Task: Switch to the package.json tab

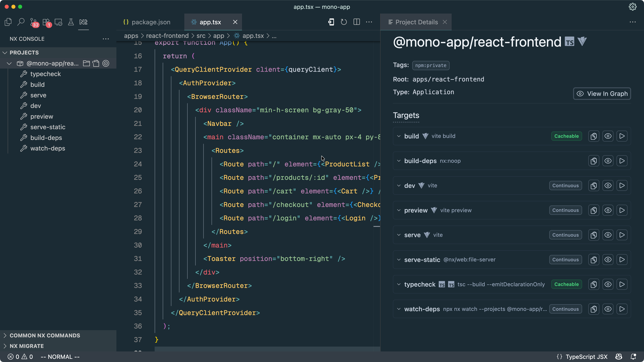Action: pyautogui.click(x=151, y=22)
